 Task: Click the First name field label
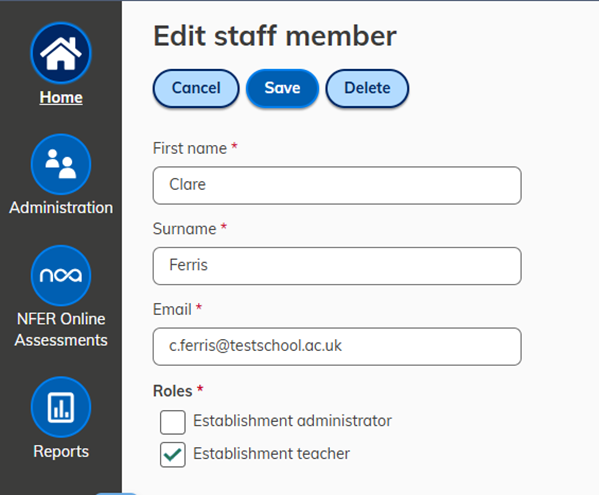[x=190, y=148]
